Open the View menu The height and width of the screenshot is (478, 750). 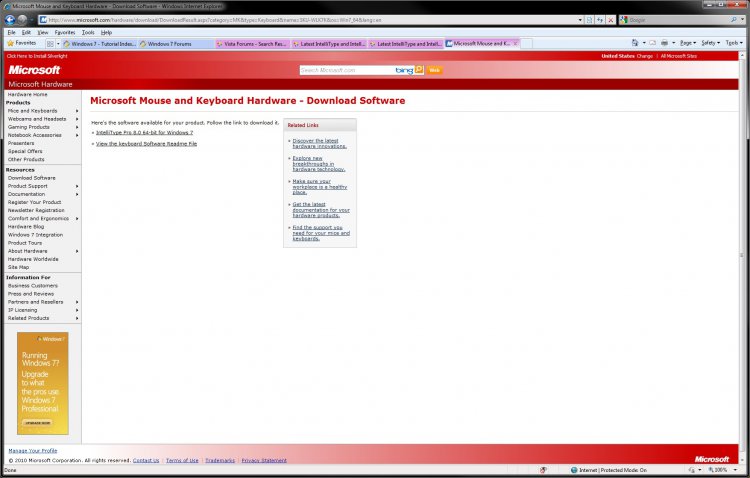43,33
